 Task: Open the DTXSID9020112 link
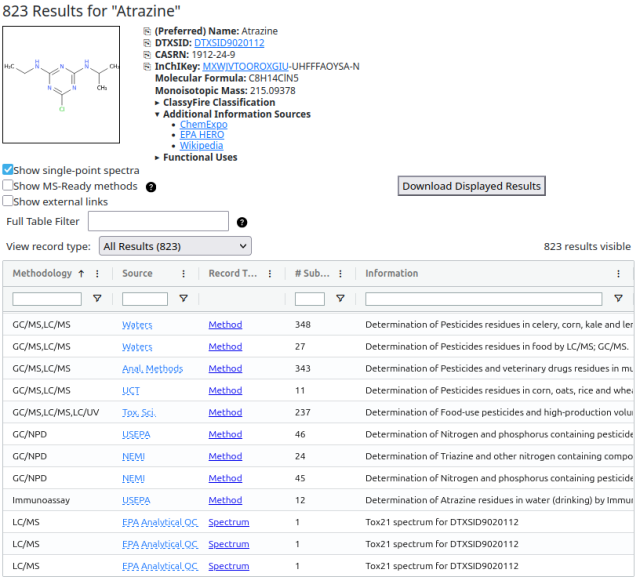229,43
